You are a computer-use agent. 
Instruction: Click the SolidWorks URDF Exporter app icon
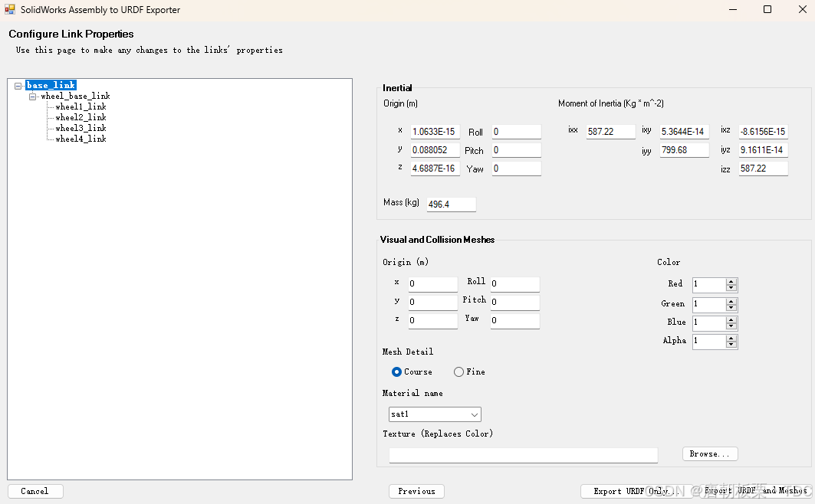click(10, 9)
